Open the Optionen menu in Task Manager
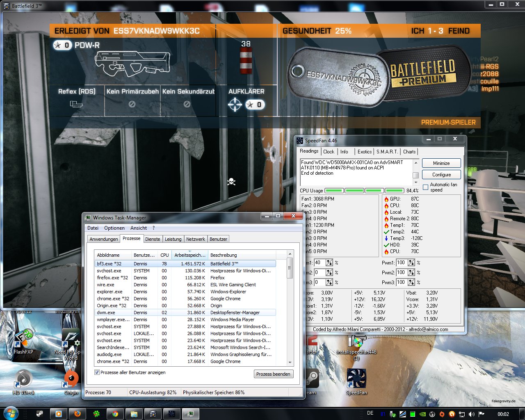 click(x=114, y=228)
